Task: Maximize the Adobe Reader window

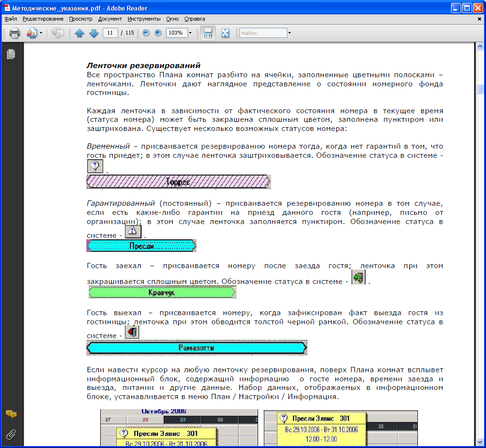Action: click(467, 8)
